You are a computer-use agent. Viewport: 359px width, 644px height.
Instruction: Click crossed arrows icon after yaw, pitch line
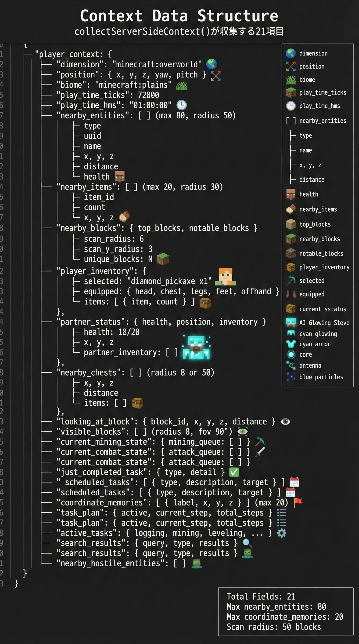[216, 76]
